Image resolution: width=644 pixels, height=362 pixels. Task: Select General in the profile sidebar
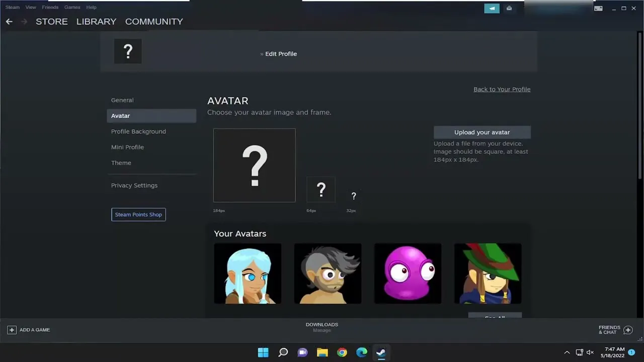151,100
